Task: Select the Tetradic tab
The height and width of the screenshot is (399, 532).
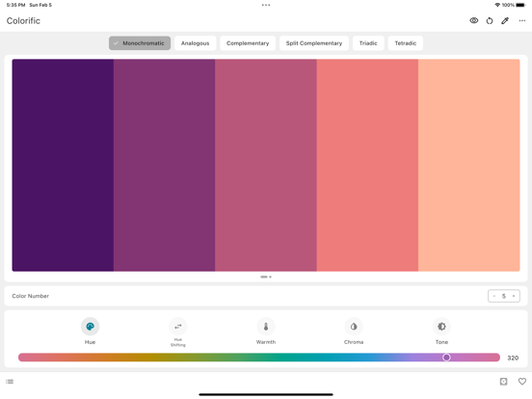Action: [406, 43]
